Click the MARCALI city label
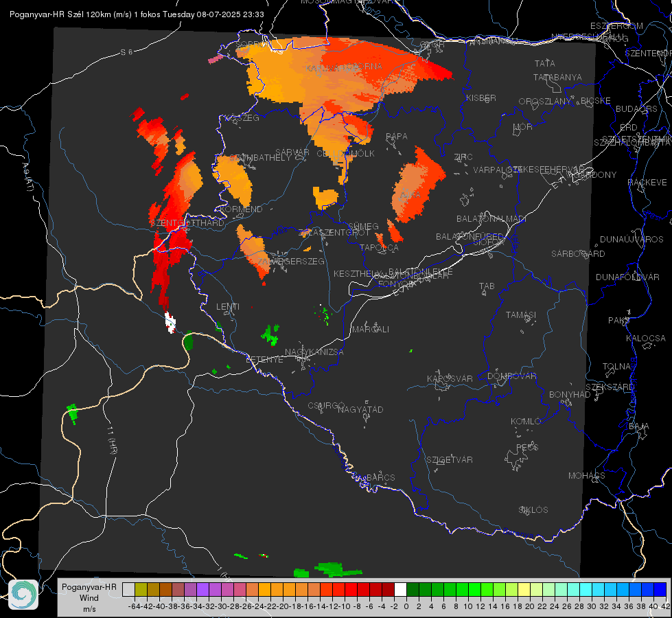The height and width of the screenshot is (618, 672). point(371,330)
